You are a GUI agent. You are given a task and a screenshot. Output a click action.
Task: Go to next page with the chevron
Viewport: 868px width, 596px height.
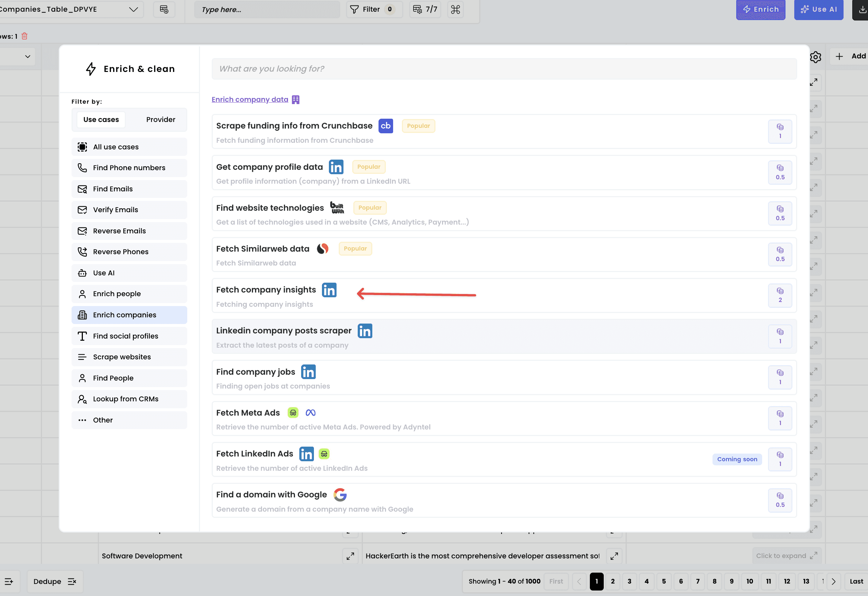click(833, 581)
